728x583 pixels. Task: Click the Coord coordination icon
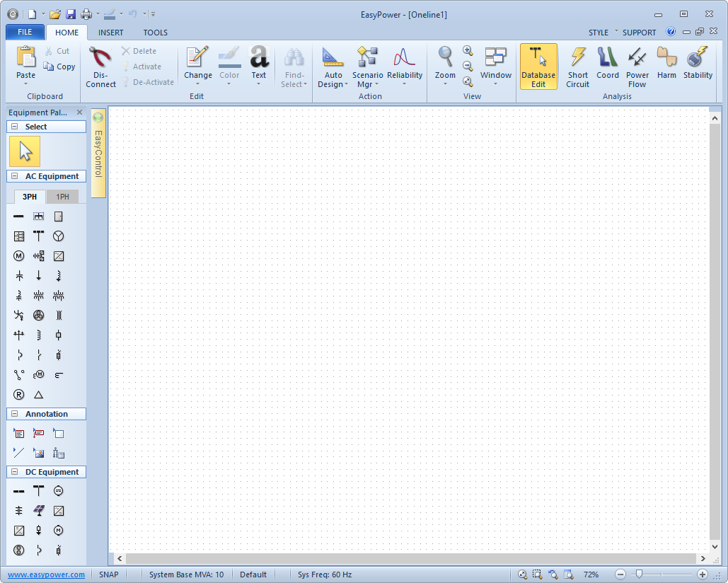tap(607, 66)
